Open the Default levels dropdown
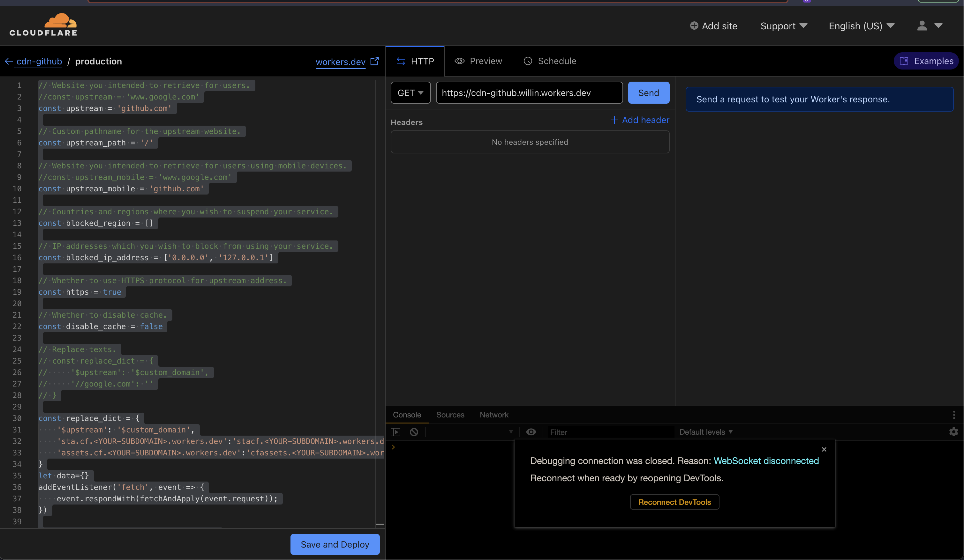Viewport: 964px width, 560px height. pos(706,432)
